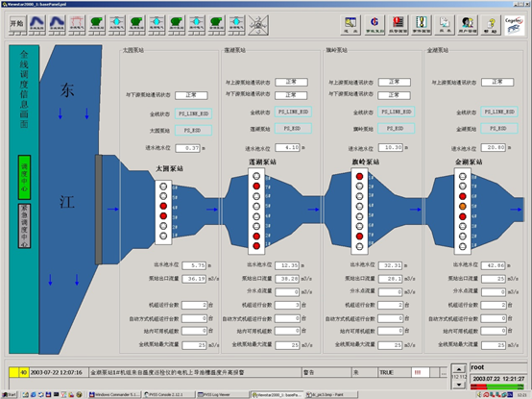The image size is (532, 399).
Task: Click the alarm list scroll-down arrow
Action: click(459, 385)
